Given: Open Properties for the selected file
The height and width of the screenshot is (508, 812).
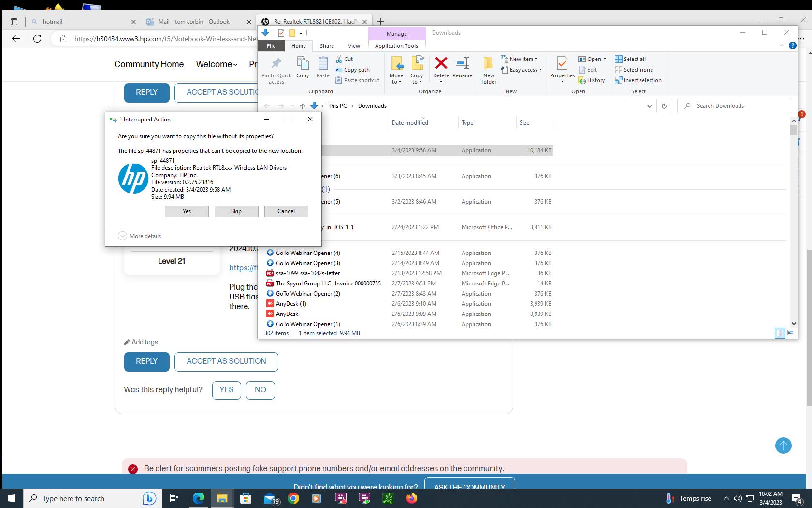Looking at the screenshot, I should (562, 69).
